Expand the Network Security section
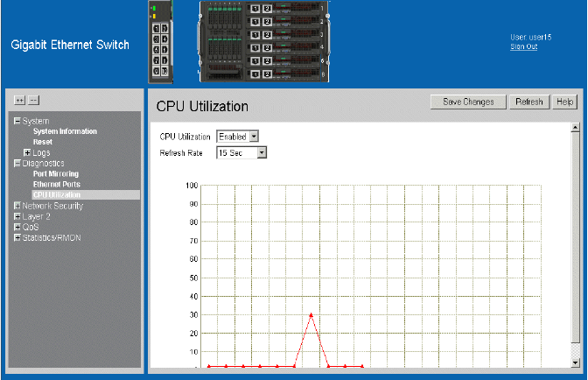 click(17, 206)
